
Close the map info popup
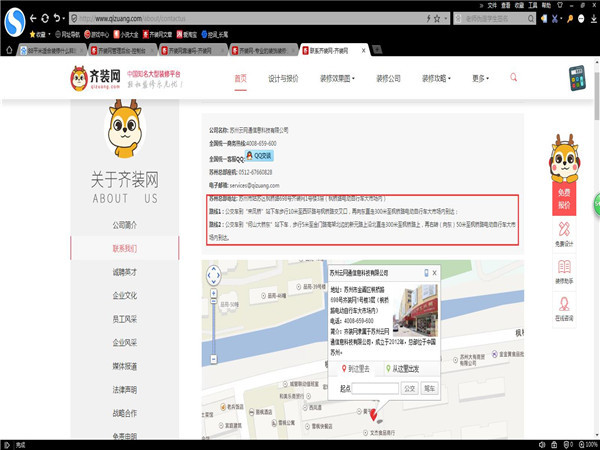[434, 272]
